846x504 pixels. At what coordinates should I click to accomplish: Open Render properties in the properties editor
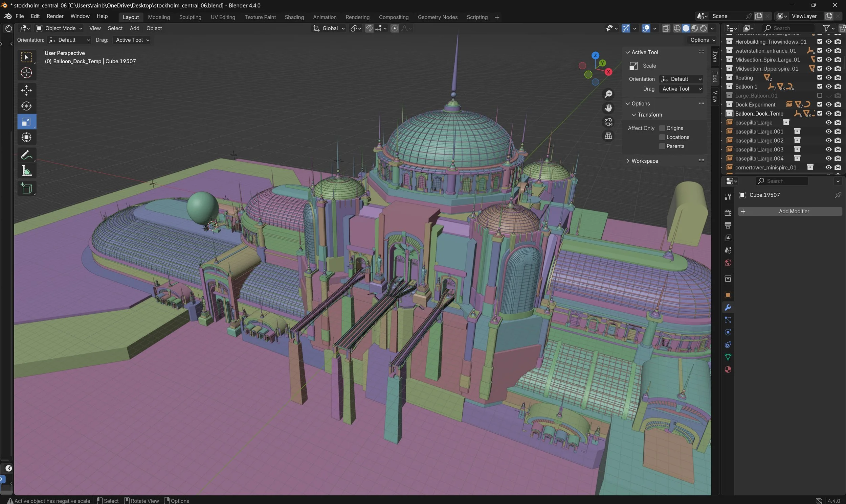point(728,212)
